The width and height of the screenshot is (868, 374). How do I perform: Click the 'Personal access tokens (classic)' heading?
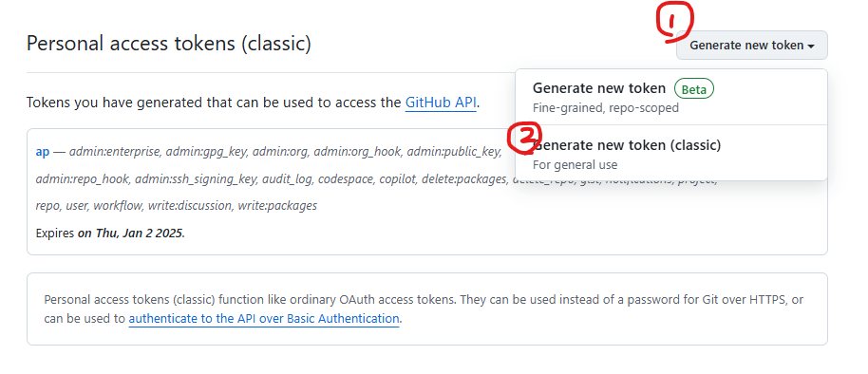pyautogui.click(x=169, y=43)
